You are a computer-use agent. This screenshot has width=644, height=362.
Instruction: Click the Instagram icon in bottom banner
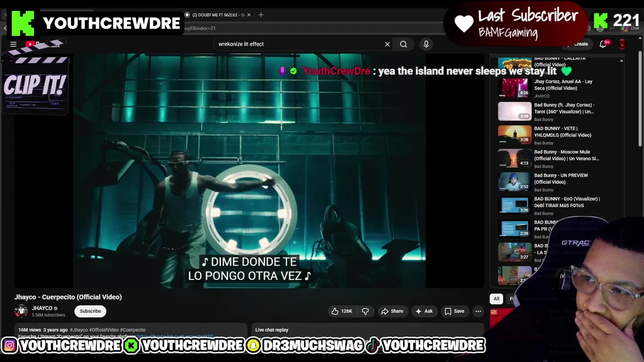tap(10, 345)
